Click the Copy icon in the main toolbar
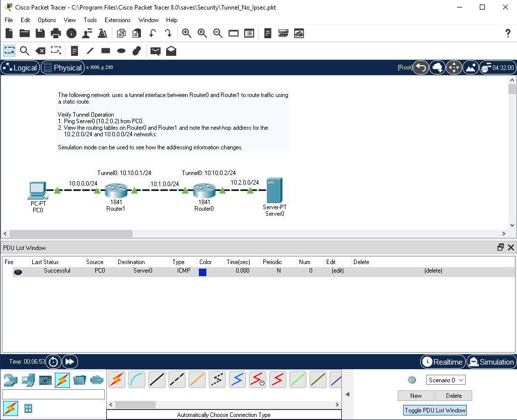The image size is (517, 420). [121, 33]
